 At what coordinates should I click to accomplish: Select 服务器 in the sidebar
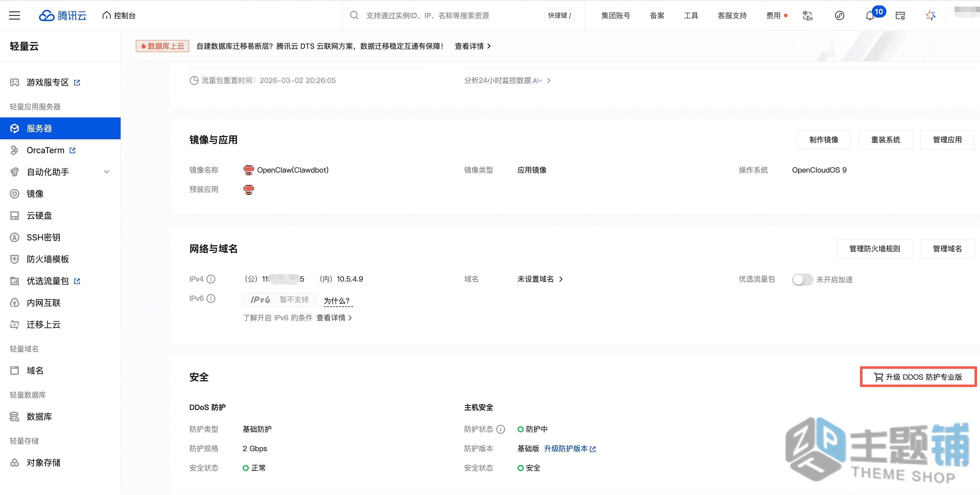60,128
